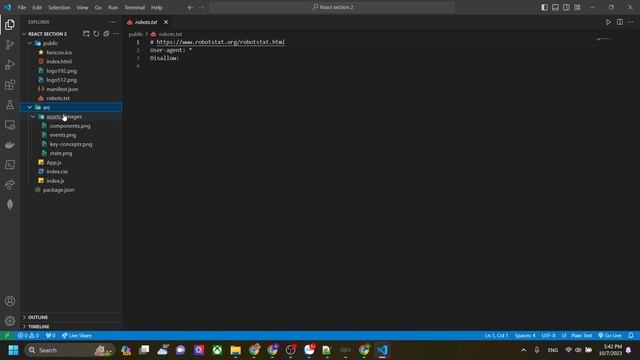640x360 pixels.
Task: Toggle the primary side bar layout
Action: pos(544,7)
